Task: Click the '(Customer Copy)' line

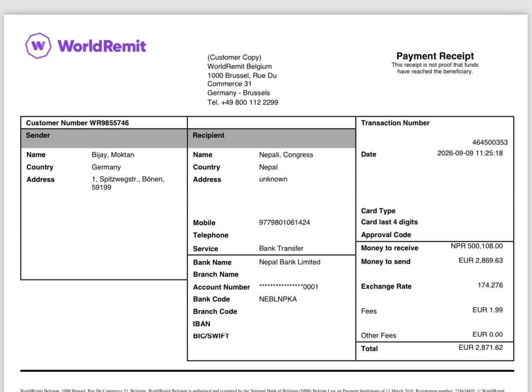Action: (x=234, y=57)
